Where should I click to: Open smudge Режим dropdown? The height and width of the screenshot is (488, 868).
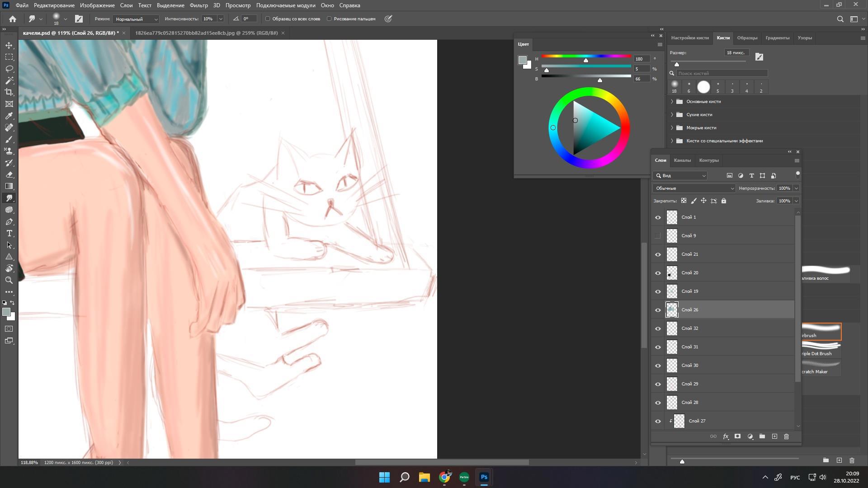click(x=136, y=19)
